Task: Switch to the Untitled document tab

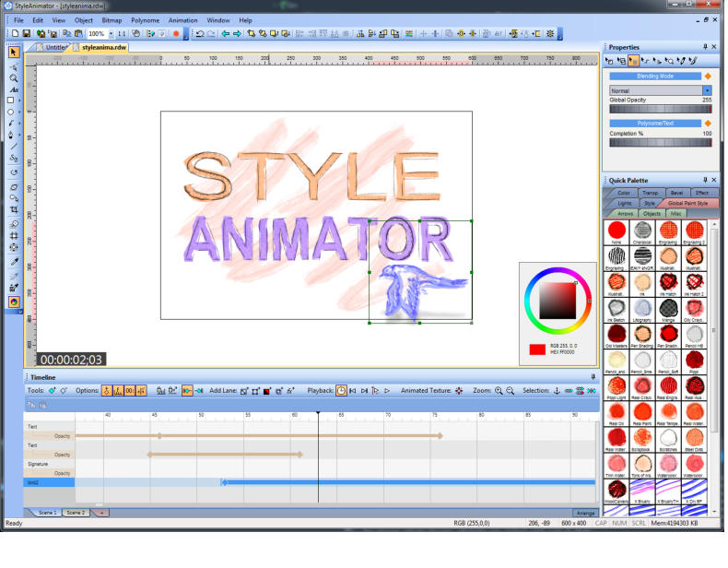Action: click(x=53, y=47)
